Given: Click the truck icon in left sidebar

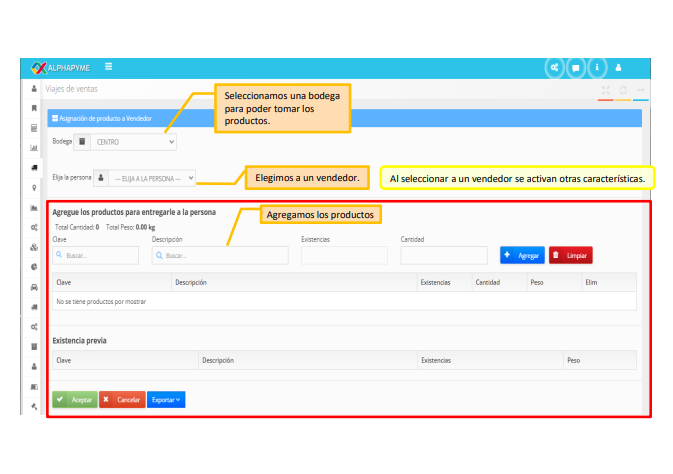Looking at the screenshot, I should coord(34,167).
